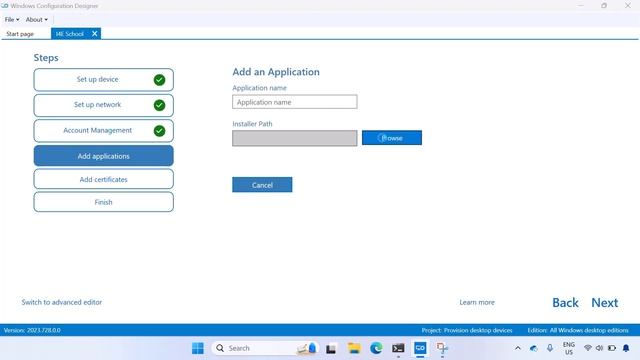
Task: Select Windows Configuration Designer taskbar icon
Action: [420, 348]
